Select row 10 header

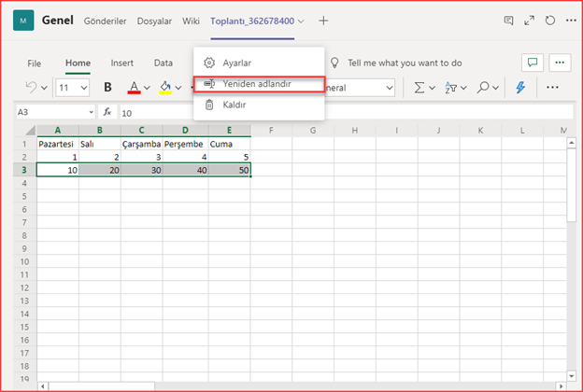[24, 261]
